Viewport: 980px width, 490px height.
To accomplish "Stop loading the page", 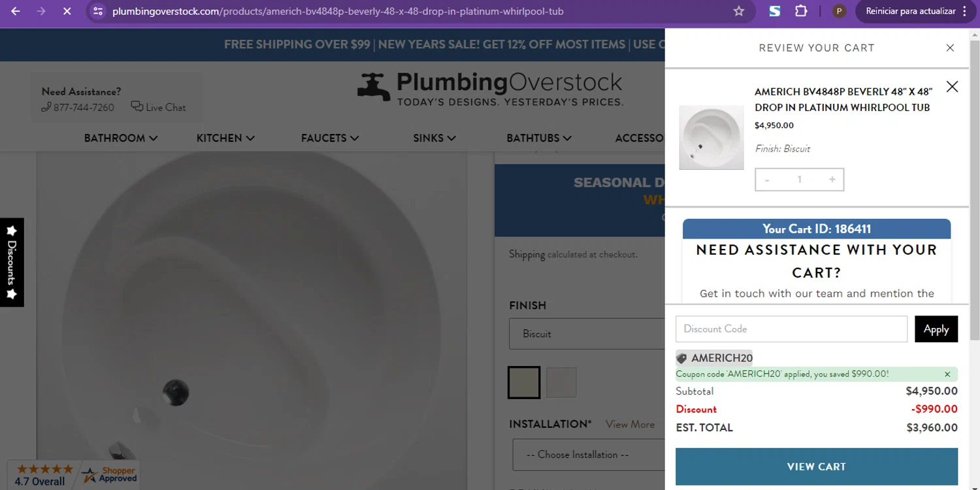I will (67, 11).
